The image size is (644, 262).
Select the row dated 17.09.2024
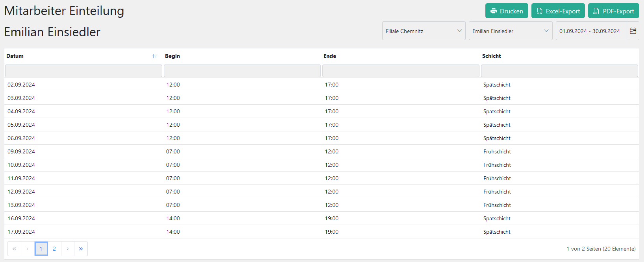pyautogui.click(x=322, y=232)
